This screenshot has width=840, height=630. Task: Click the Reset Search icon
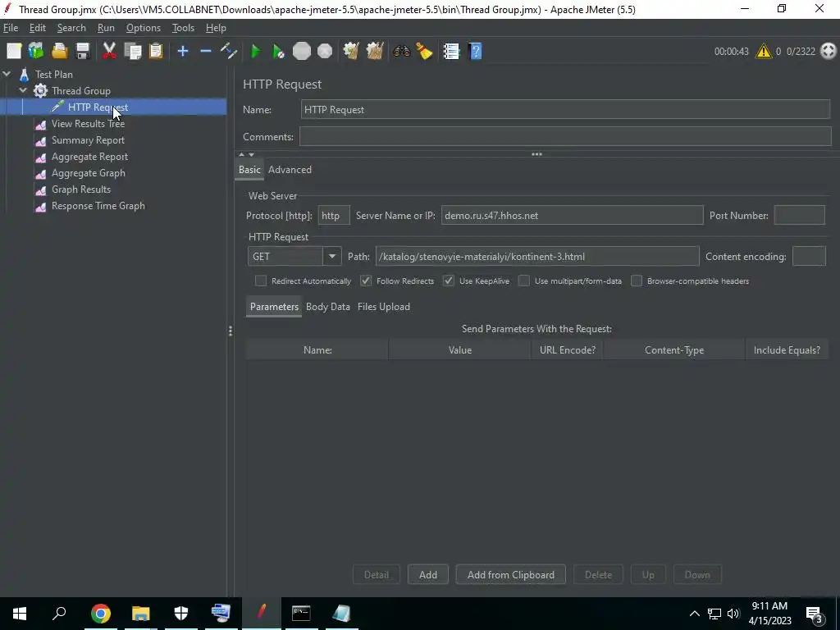coord(424,51)
